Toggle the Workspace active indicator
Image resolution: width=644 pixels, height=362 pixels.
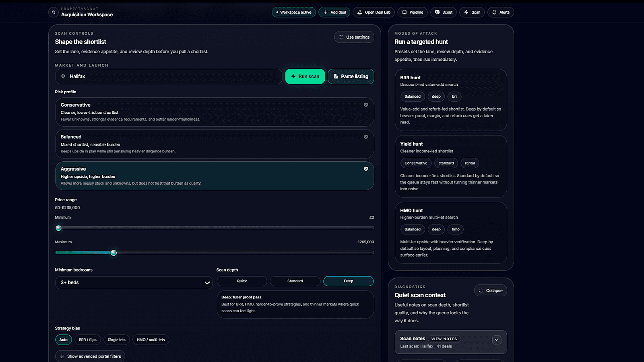point(293,12)
